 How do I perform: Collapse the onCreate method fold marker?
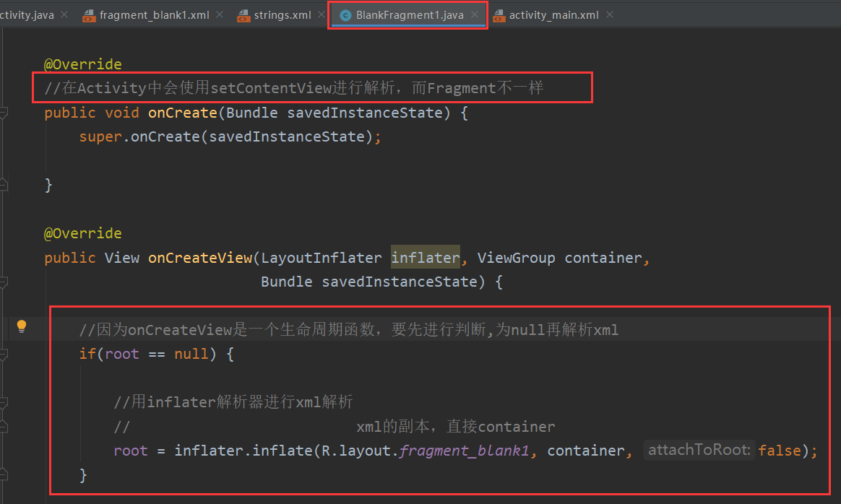coord(3,113)
